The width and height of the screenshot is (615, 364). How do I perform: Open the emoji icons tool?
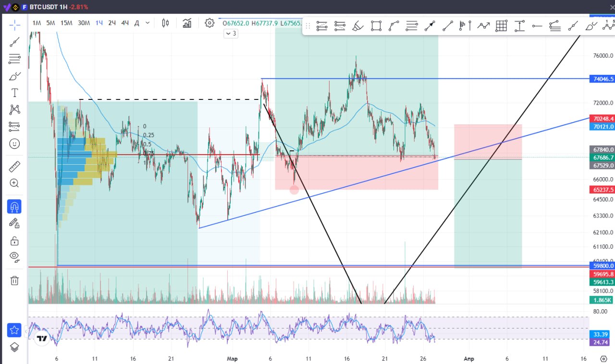[x=14, y=144]
